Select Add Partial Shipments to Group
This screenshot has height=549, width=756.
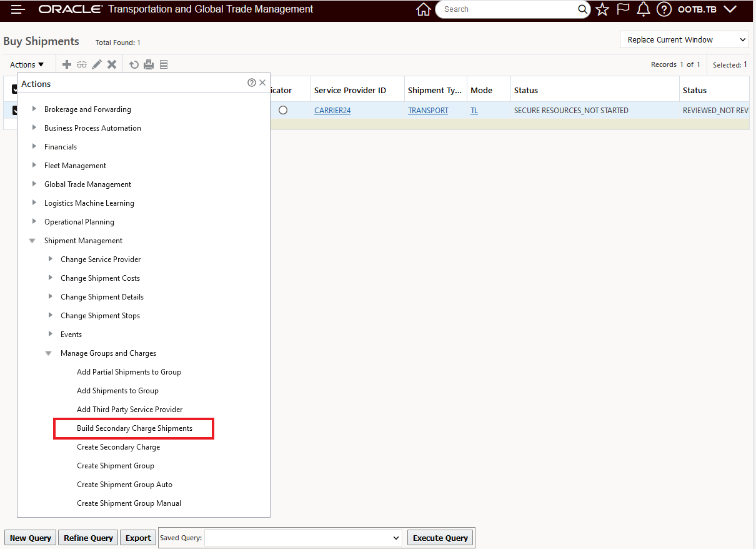[x=129, y=372]
